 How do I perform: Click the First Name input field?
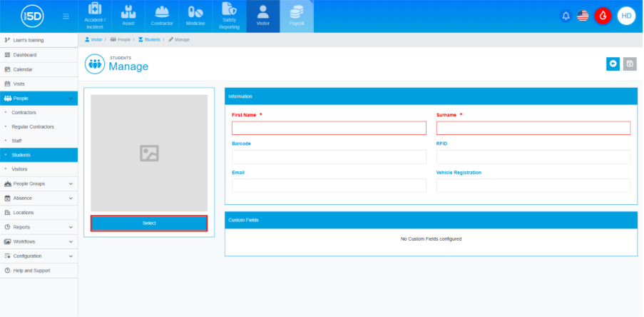[x=329, y=128]
